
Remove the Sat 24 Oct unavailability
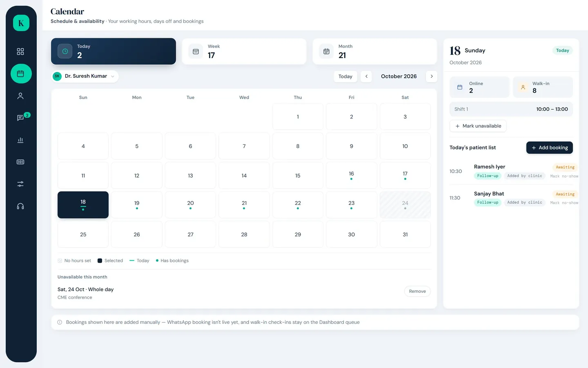[417, 291]
